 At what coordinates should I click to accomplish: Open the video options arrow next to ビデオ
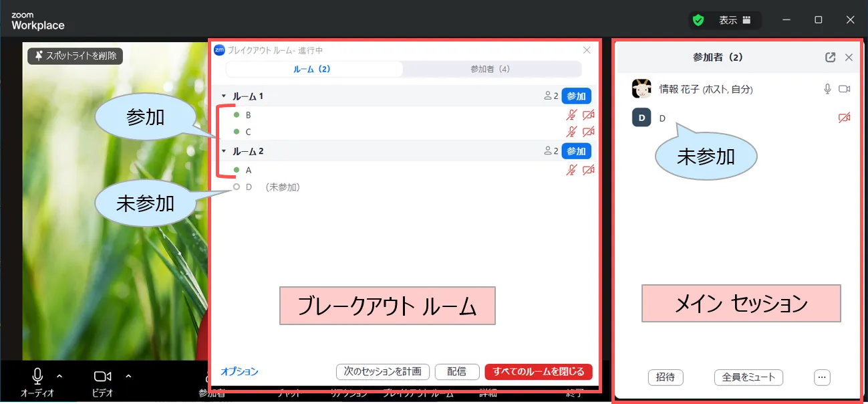pos(128,375)
